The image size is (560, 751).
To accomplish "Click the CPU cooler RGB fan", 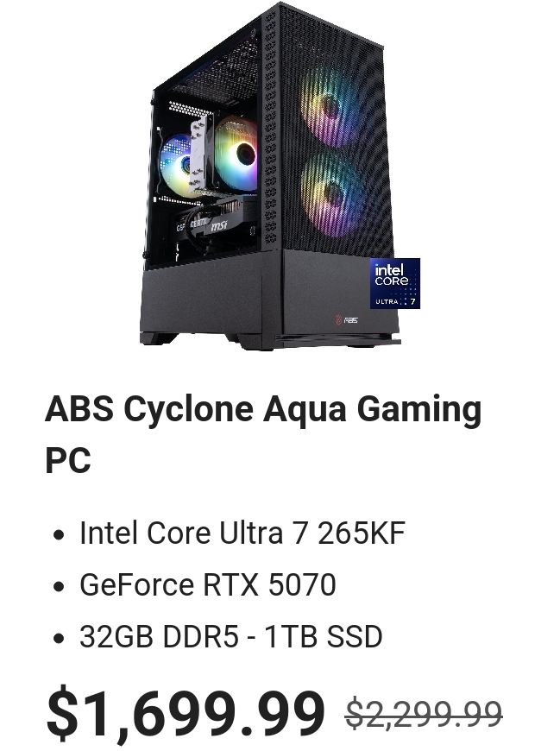I will [x=236, y=155].
